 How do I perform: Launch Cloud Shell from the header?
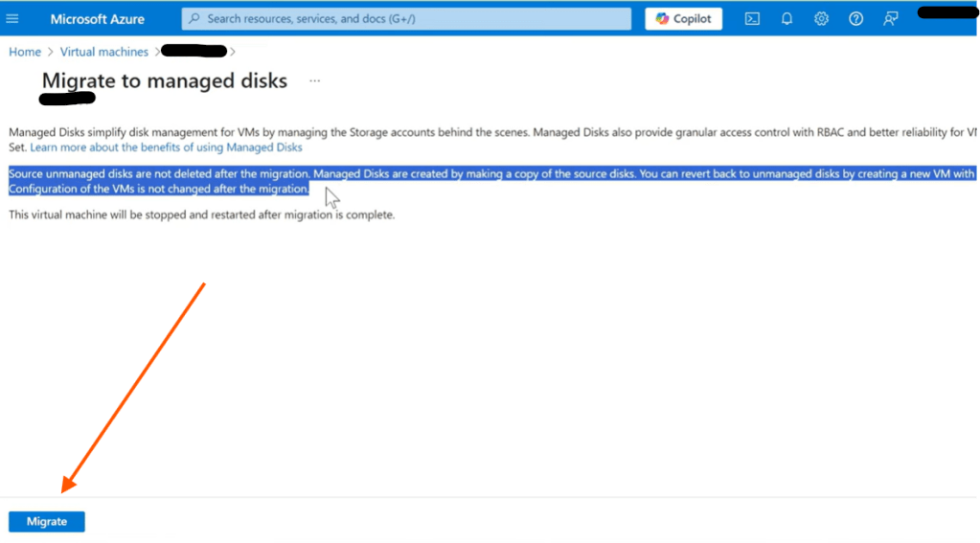coord(753,19)
